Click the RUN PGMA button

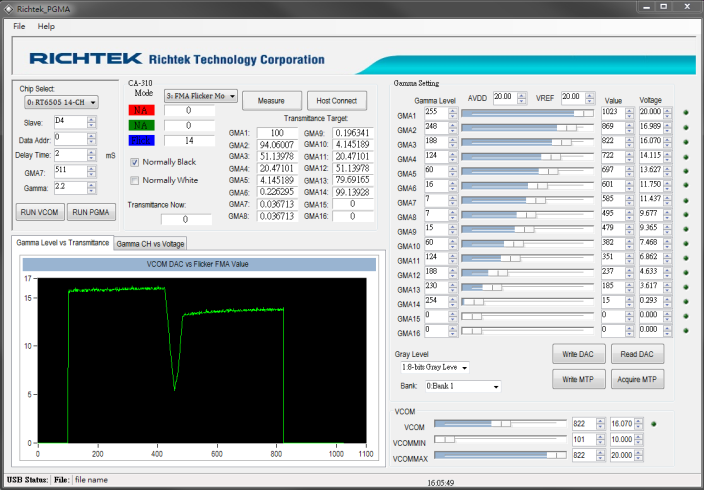click(91, 212)
